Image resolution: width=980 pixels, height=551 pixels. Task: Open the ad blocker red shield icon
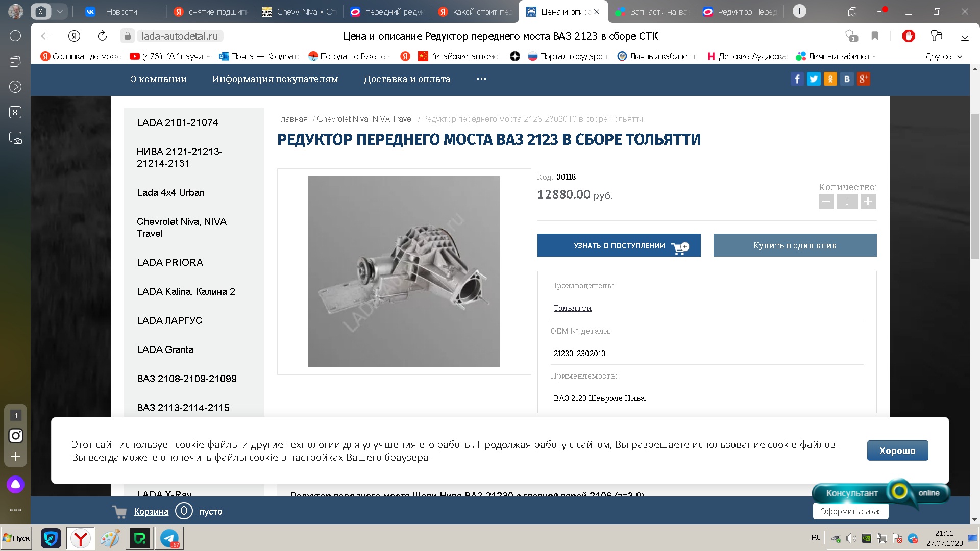[909, 36]
